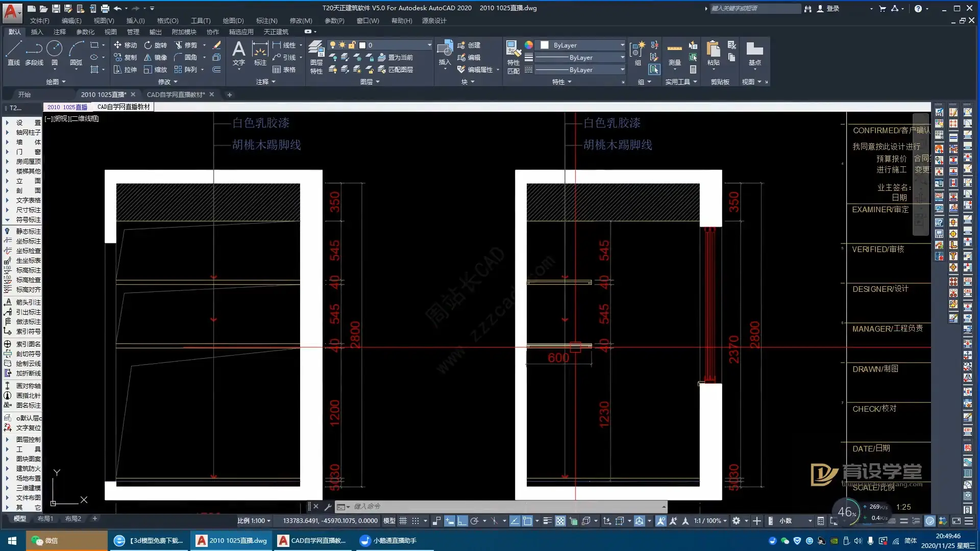Choose the 修剪 (Trim) tool
This screenshot has width=980, height=551.
(185, 45)
